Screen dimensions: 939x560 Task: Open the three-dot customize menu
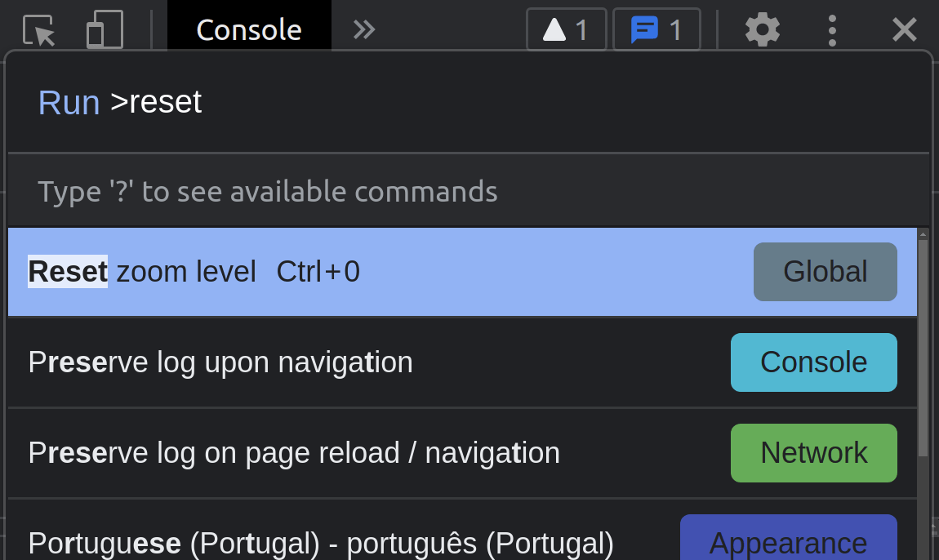(x=832, y=30)
